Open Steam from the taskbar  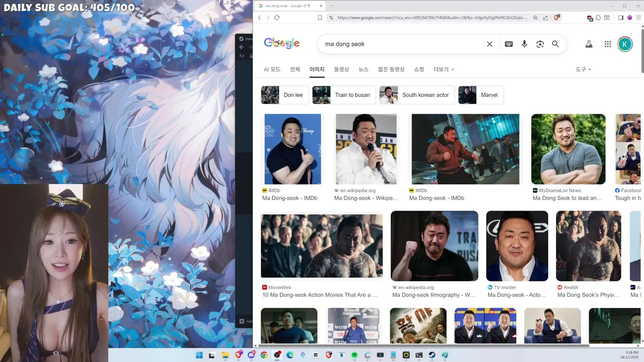click(x=432, y=355)
